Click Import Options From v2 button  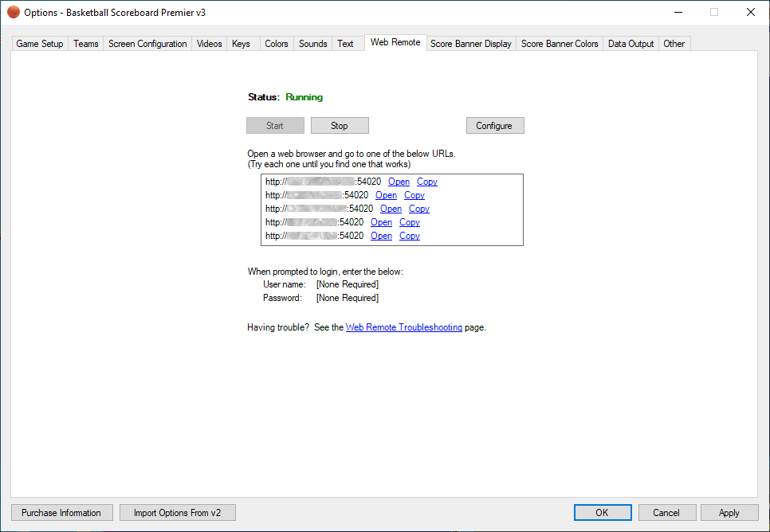(x=178, y=513)
